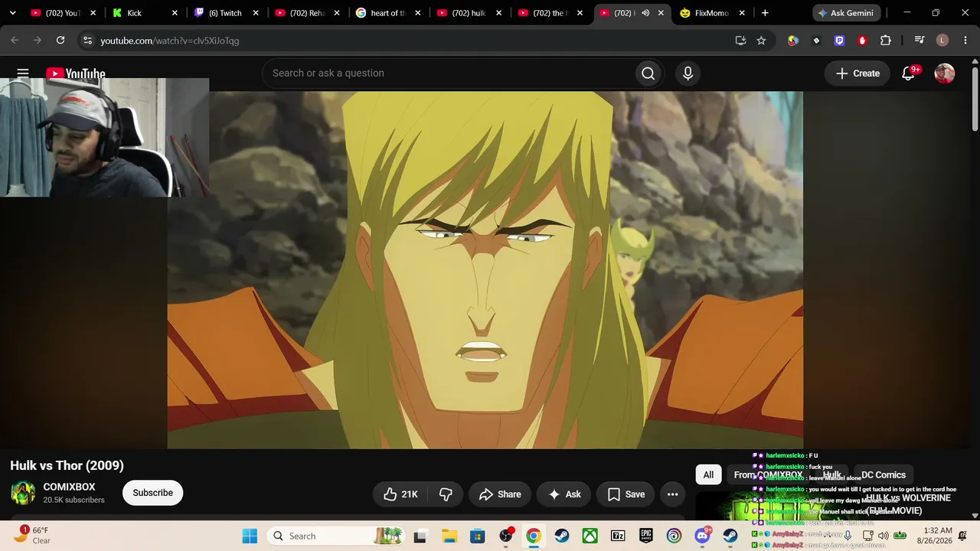The width and height of the screenshot is (980, 551).
Task: Switch to the '(702) hulk' tab
Action: (470, 13)
